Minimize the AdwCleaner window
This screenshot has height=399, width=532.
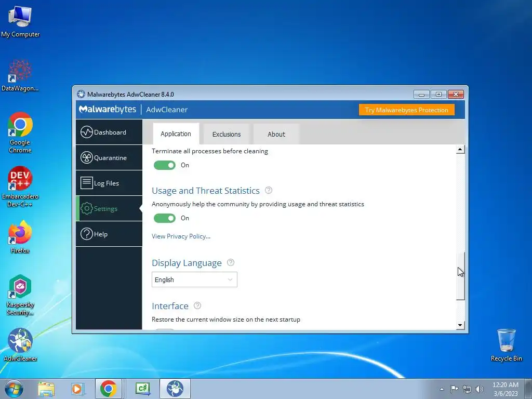point(421,95)
